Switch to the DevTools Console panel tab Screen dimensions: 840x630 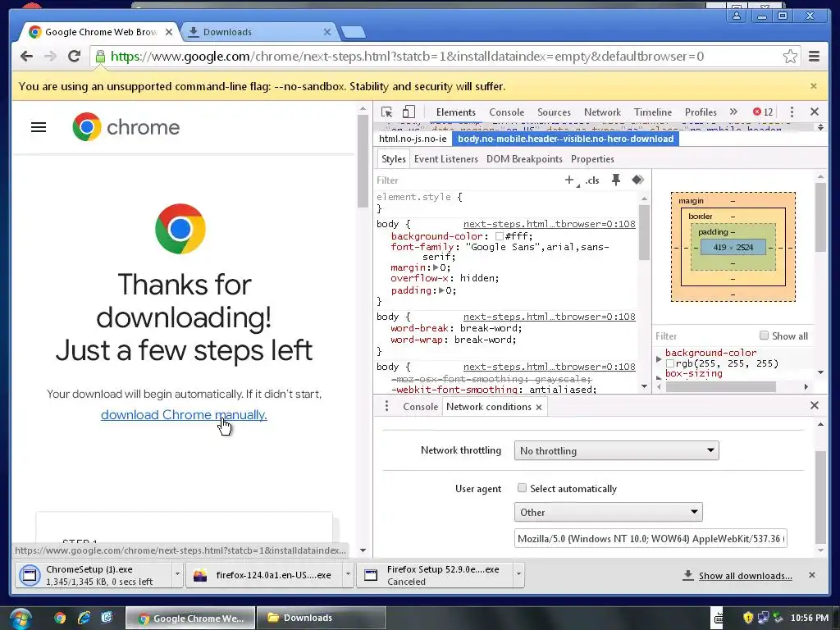506,112
